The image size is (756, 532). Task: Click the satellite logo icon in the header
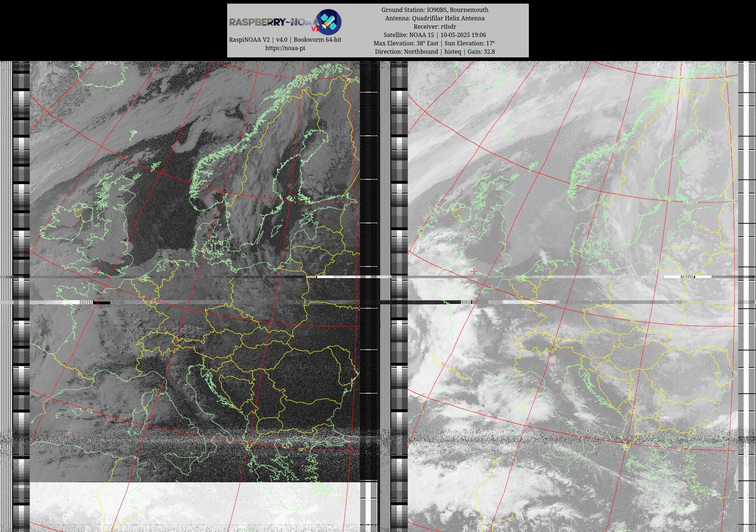[328, 22]
